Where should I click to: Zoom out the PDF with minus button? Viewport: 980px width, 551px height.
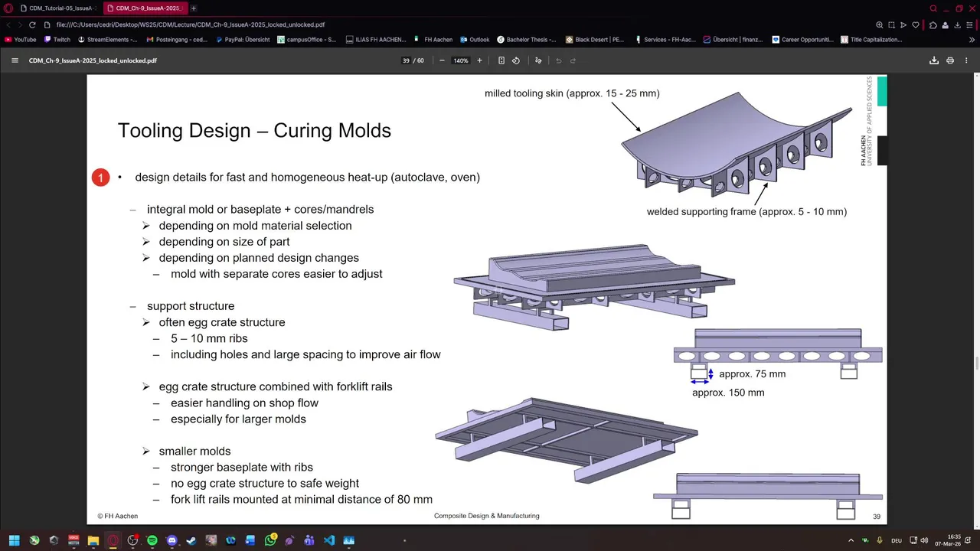[442, 60]
